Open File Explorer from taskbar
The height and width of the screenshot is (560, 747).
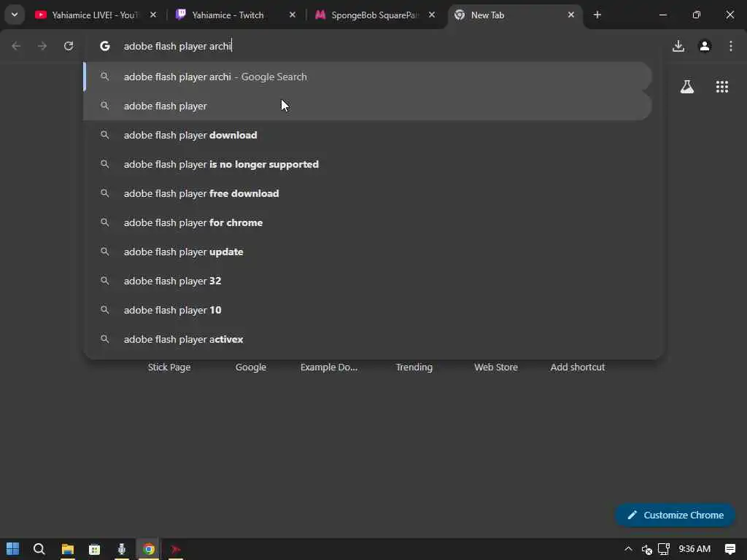coord(67,549)
